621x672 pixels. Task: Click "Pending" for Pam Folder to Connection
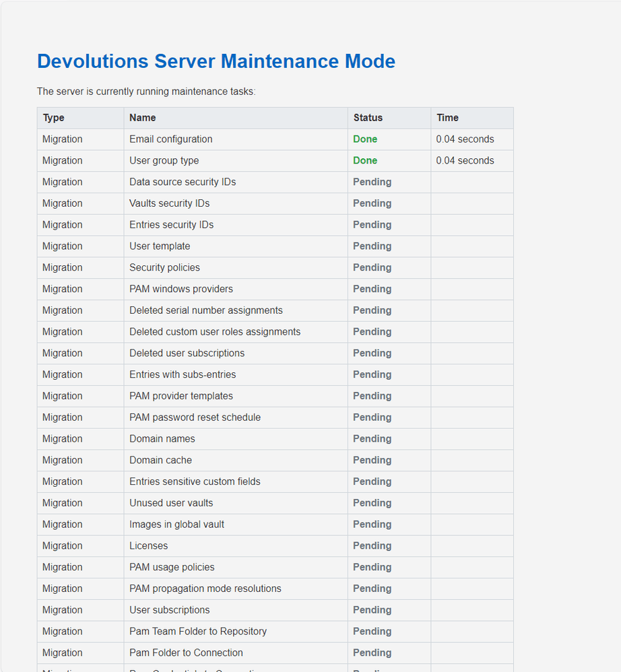coord(372,654)
